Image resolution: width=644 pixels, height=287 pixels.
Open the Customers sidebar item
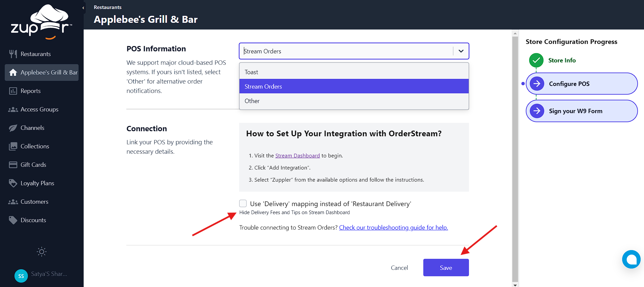tap(42, 202)
